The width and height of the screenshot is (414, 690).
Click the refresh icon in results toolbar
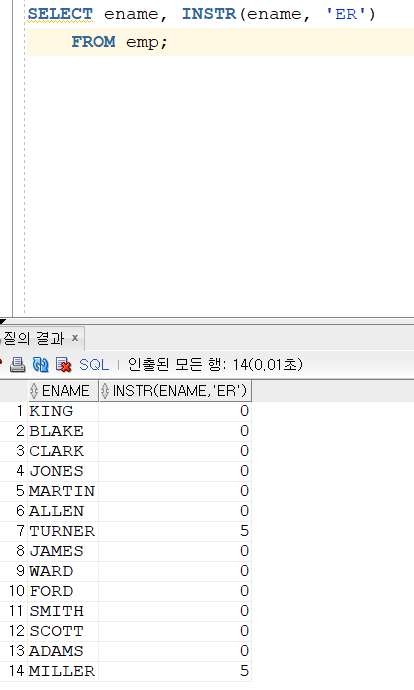(40, 364)
